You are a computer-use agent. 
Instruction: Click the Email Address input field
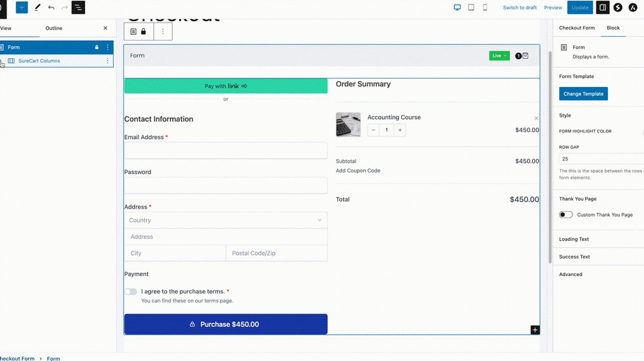pyautogui.click(x=226, y=151)
